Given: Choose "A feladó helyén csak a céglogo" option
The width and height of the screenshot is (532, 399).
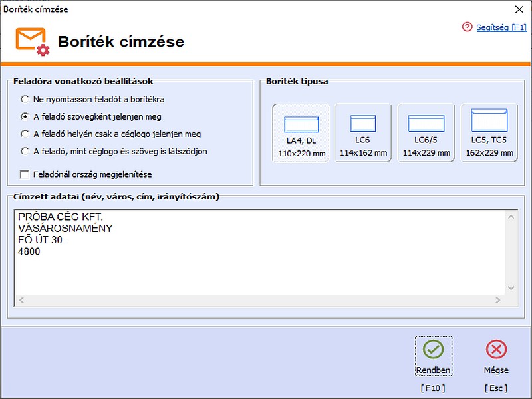Looking at the screenshot, I should tap(25, 134).
